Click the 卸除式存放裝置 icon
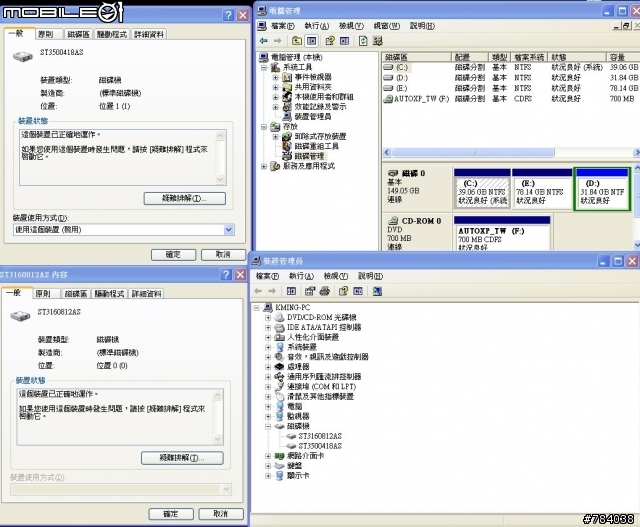 pos(287,136)
